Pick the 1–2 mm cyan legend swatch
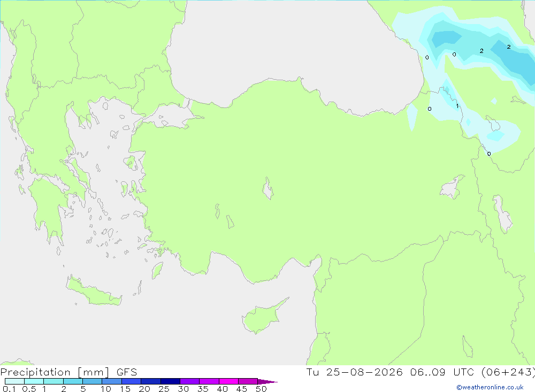The width and height of the screenshot is (535, 392). (53, 381)
